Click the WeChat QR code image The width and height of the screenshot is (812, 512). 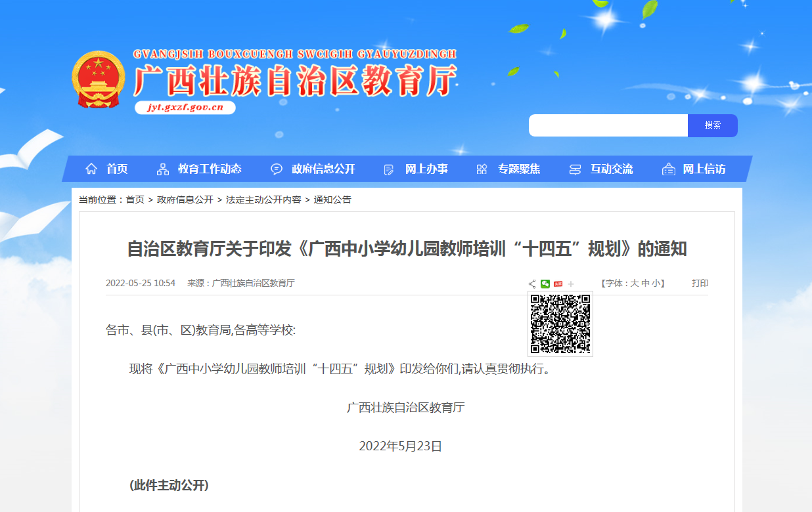(560, 324)
